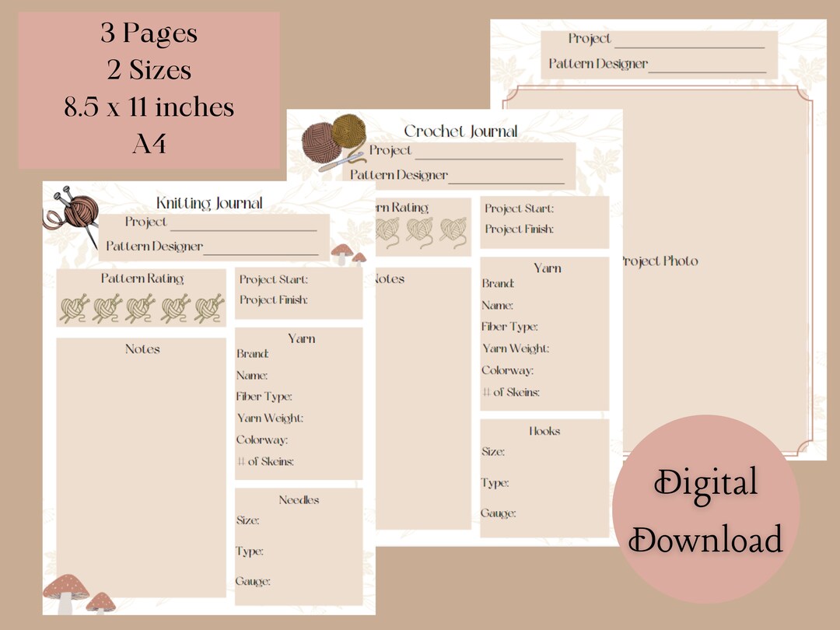840x630 pixels.
Task: Select the mustard yarn ball on Crochet Journal
Action: [x=350, y=132]
